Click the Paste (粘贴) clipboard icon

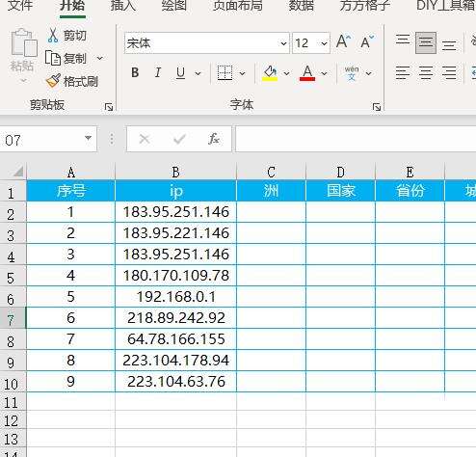tap(23, 42)
